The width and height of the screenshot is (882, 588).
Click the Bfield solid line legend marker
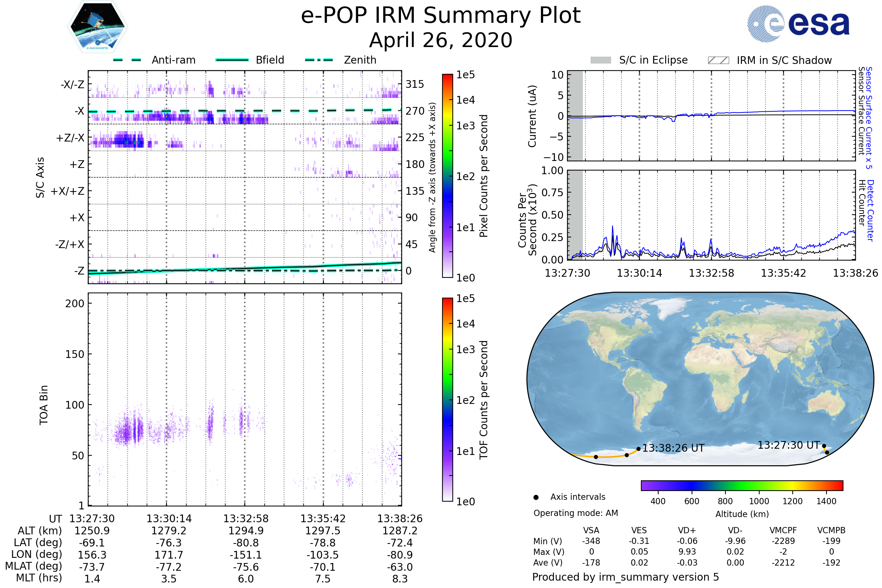pos(232,60)
